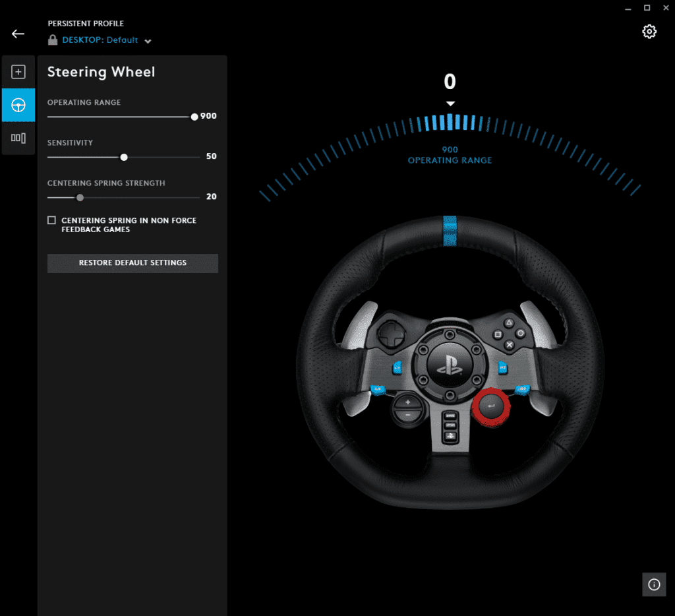Click the Centering Spring Strength slider handle
675x616 pixels.
point(80,197)
